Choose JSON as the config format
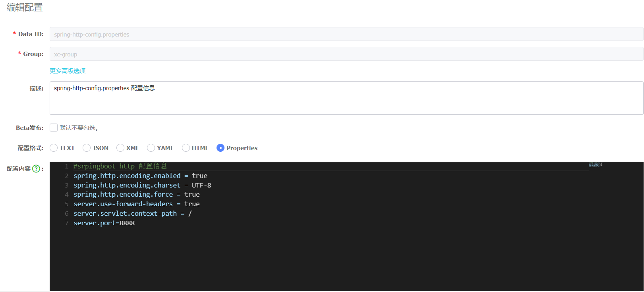The width and height of the screenshot is (644, 292). pos(87,148)
